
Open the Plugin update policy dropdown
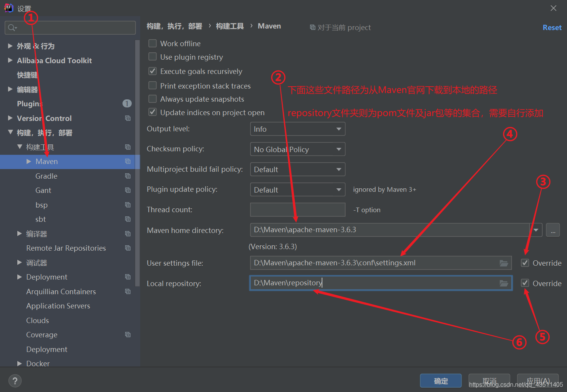[x=298, y=189]
